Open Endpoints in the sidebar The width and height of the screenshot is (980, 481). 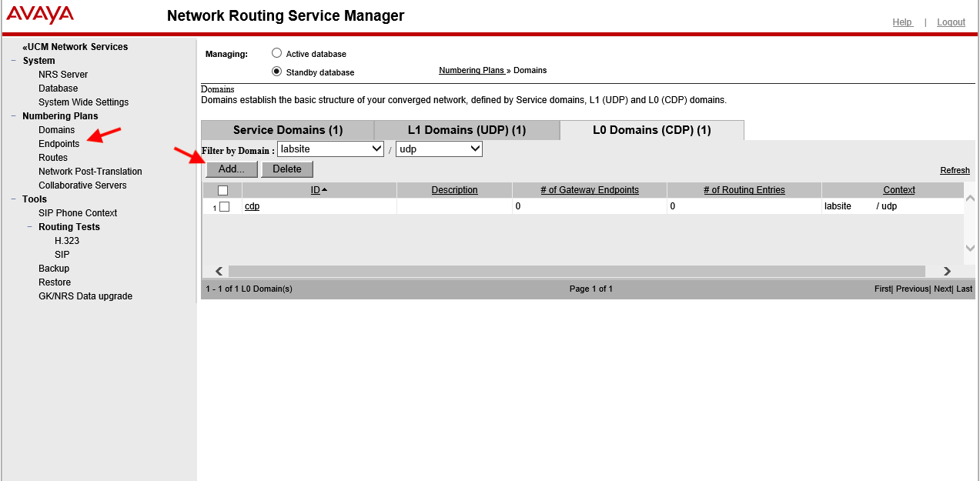point(59,144)
